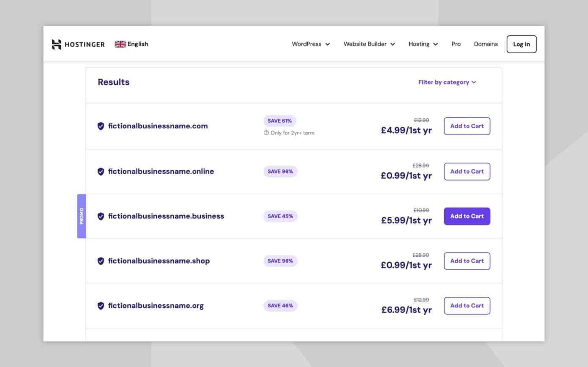588x367 pixels.
Task: Click shield icon beside fictionalbusinessname.org
Action: click(x=101, y=306)
